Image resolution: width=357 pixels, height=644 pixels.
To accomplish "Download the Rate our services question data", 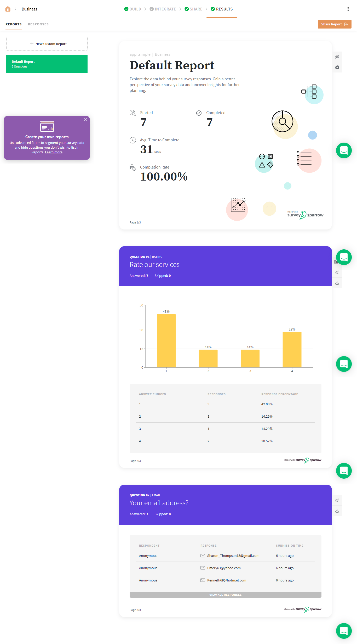I will 337,283.
